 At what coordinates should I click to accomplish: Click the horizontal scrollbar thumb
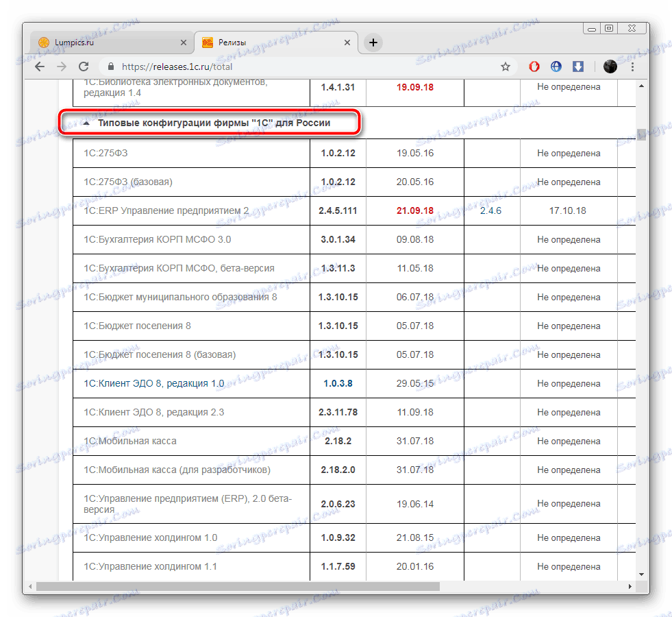(x=238, y=586)
